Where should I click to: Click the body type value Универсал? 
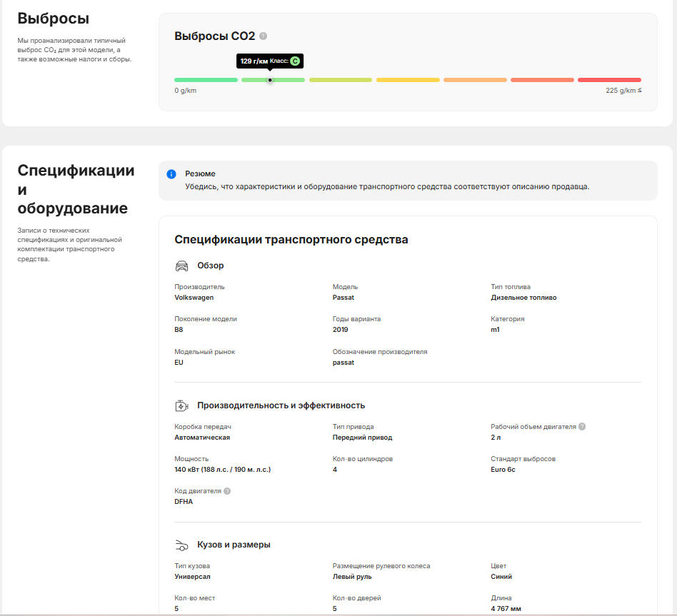coord(192,576)
